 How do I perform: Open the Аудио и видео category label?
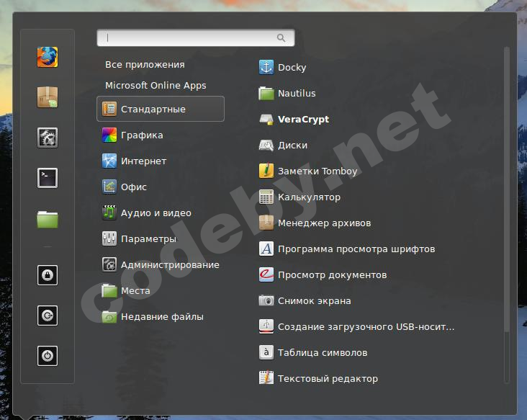(x=156, y=213)
